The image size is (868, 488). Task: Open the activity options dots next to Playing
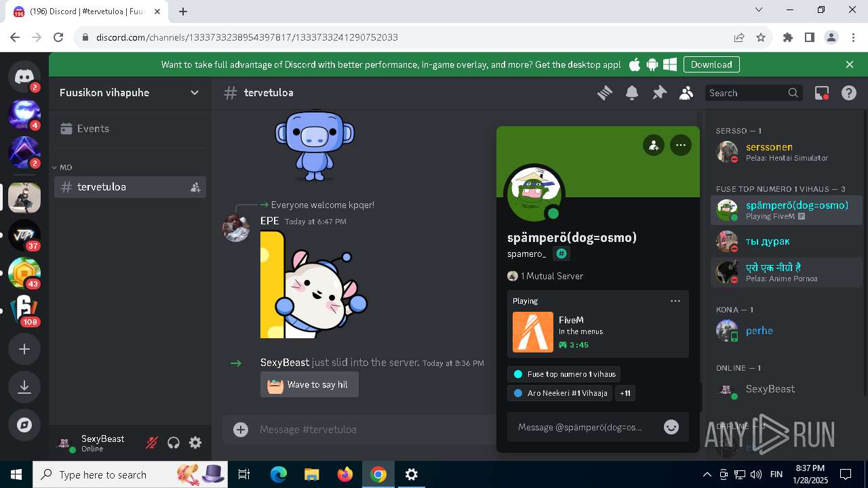pyautogui.click(x=675, y=301)
